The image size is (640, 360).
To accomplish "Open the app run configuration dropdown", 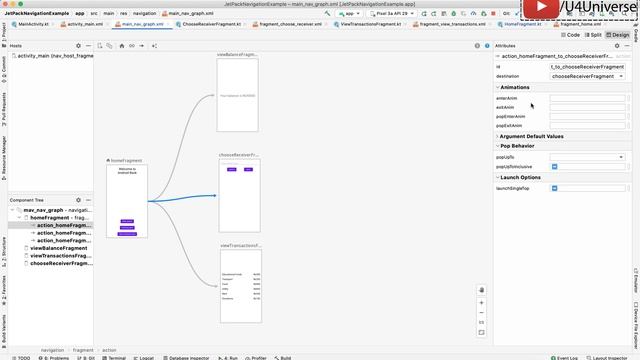I will (x=349, y=13).
